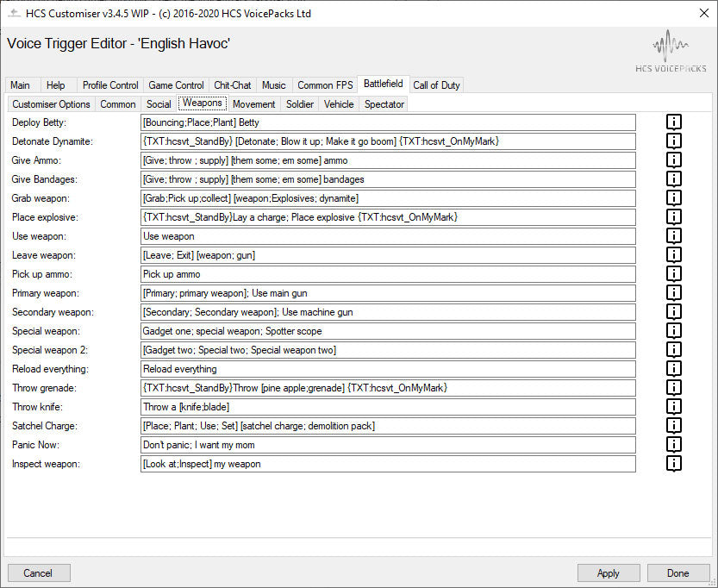Click the info icon for Deploy Betty
The image size is (718, 588).
674,122
